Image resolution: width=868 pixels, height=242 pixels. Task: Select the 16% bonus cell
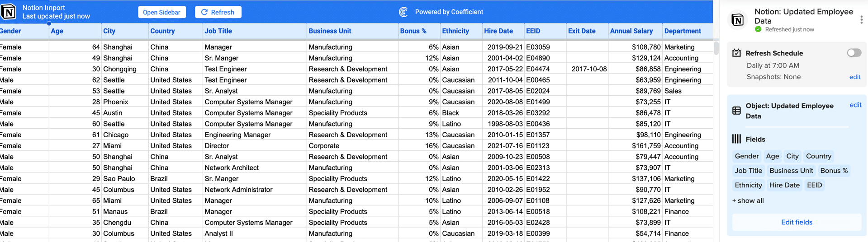[x=419, y=146]
